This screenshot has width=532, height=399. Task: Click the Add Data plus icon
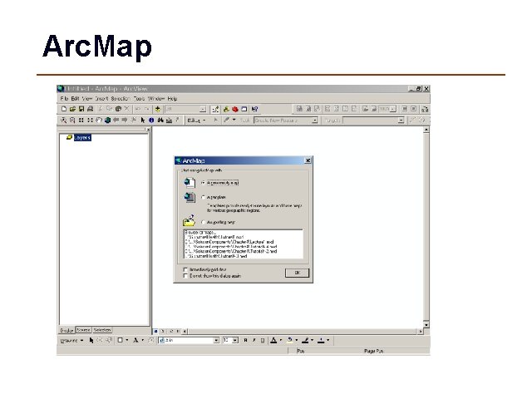[x=157, y=109]
